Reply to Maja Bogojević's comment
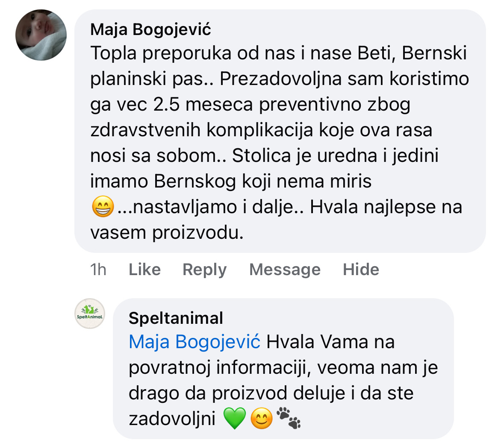 pos(204,270)
